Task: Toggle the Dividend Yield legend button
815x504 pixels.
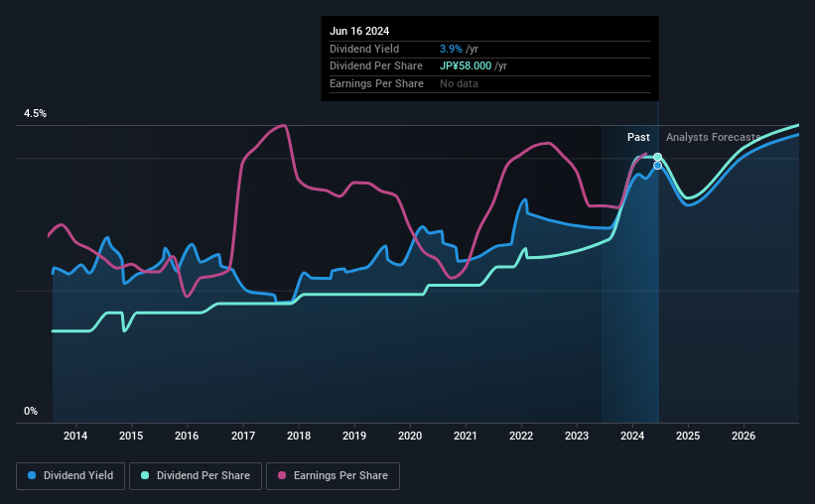Action: click(x=70, y=476)
